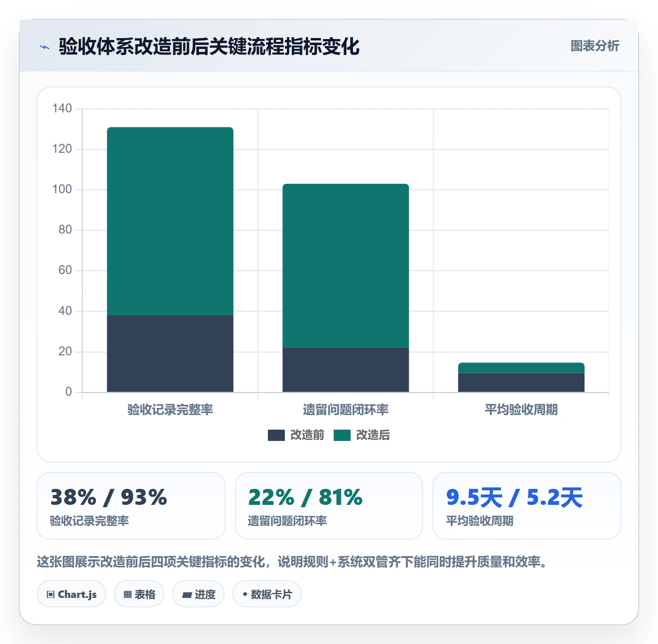
Task: Click the x-axis label 平均验收周期
Action: 521,410
